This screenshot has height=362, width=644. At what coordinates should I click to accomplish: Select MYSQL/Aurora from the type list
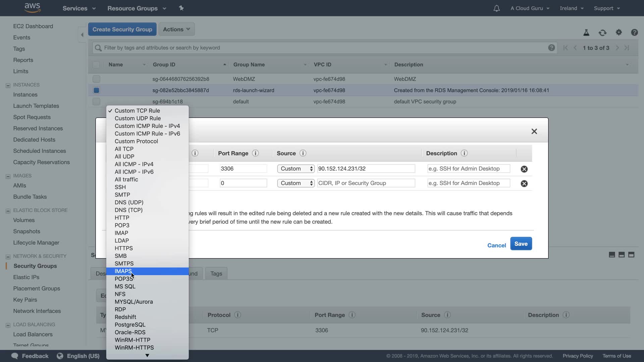pos(133,302)
